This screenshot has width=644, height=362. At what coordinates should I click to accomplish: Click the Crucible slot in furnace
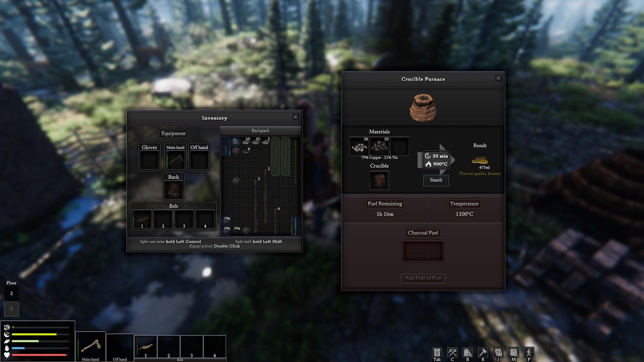tap(379, 179)
